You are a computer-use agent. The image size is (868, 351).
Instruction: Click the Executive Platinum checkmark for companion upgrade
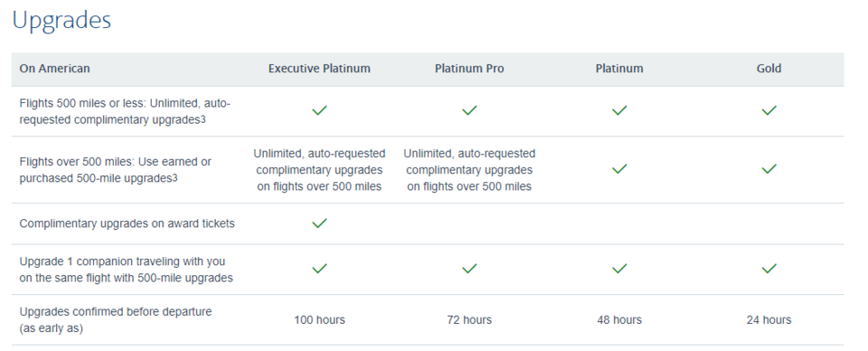point(319,269)
